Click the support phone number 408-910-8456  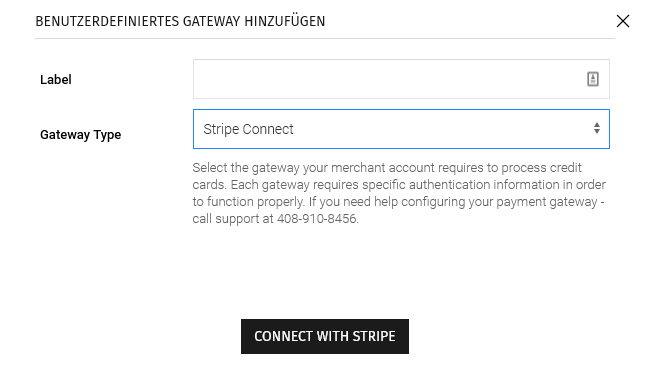point(317,218)
